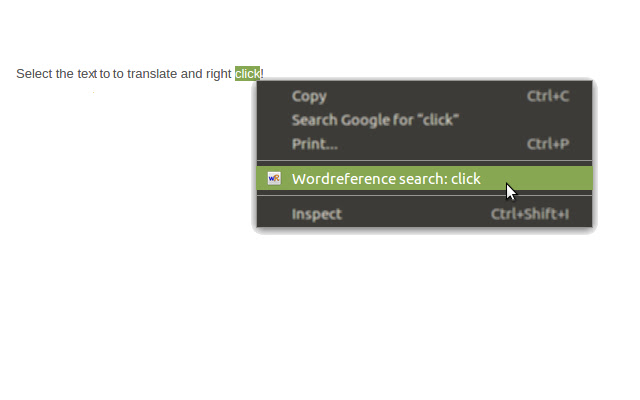Viewport: 640px width, 400px height.
Task: Open Inspect from the context menu
Action: tap(424, 214)
